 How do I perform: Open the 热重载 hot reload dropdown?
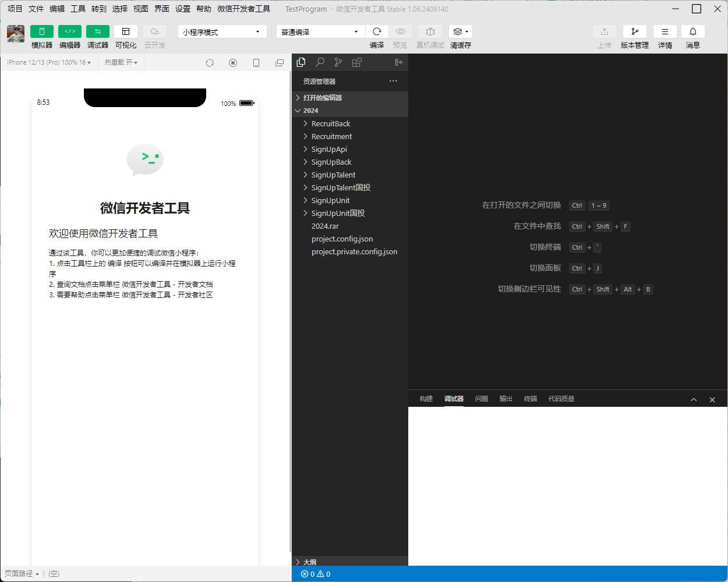pos(121,62)
